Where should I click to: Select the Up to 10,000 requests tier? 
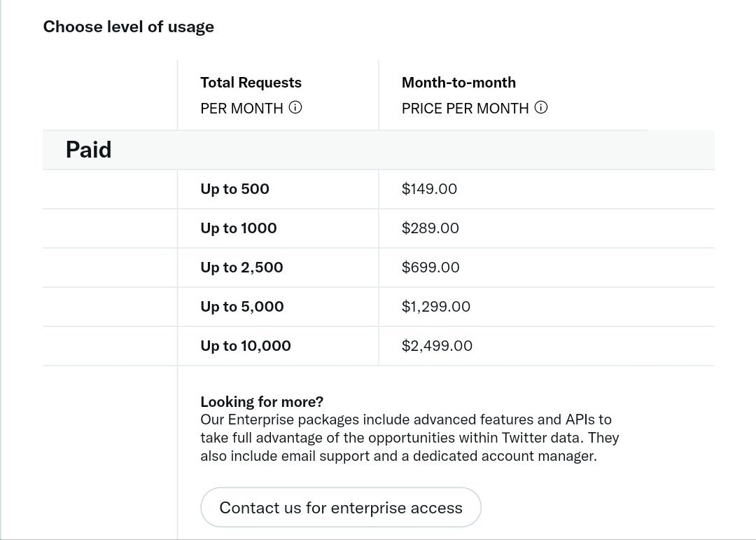point(246,345)
